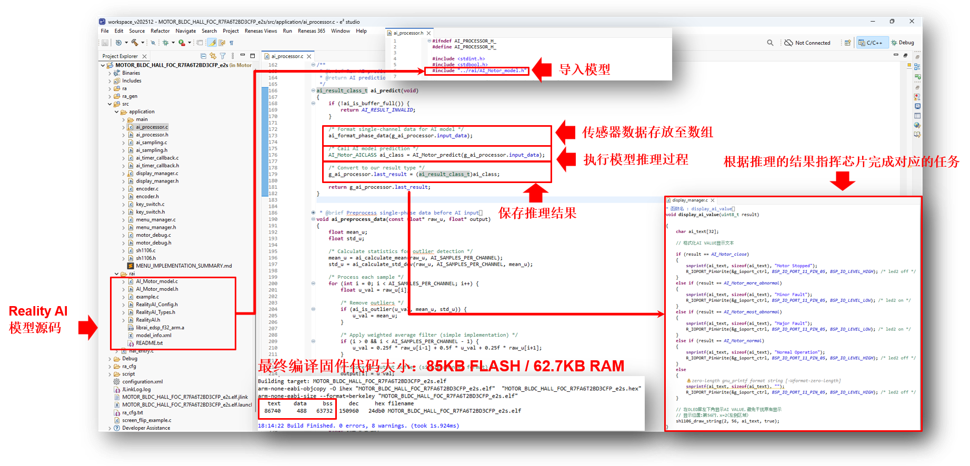This screenshot has width=970, height=466.
Task: Select RealityAI_Config.h in rai folder
Action: pos(156,304)
